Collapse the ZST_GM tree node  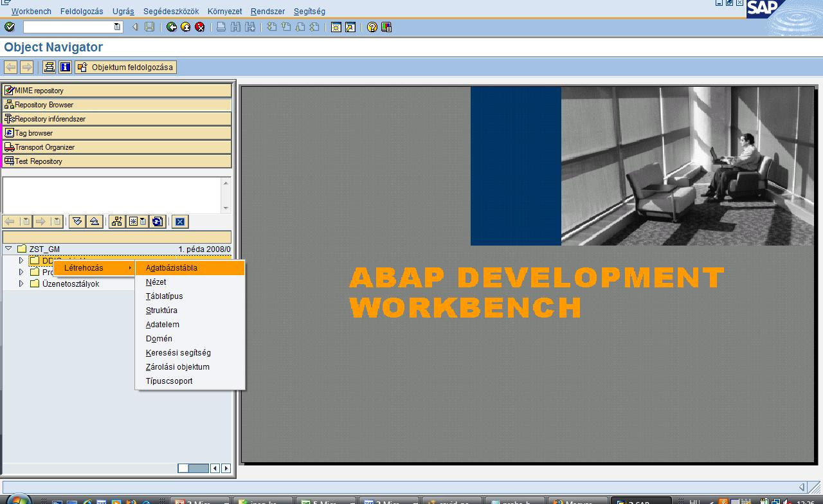8,249
